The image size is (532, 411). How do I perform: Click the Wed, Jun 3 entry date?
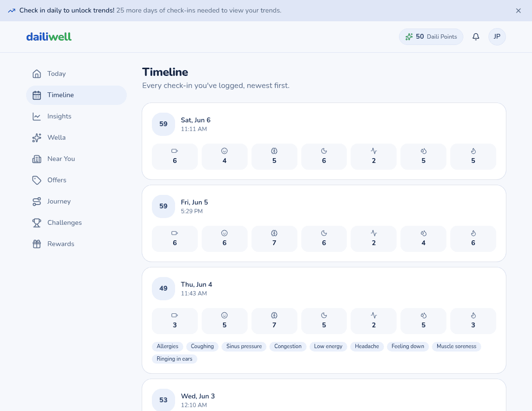pyautogui.click(x=198, y=396)
